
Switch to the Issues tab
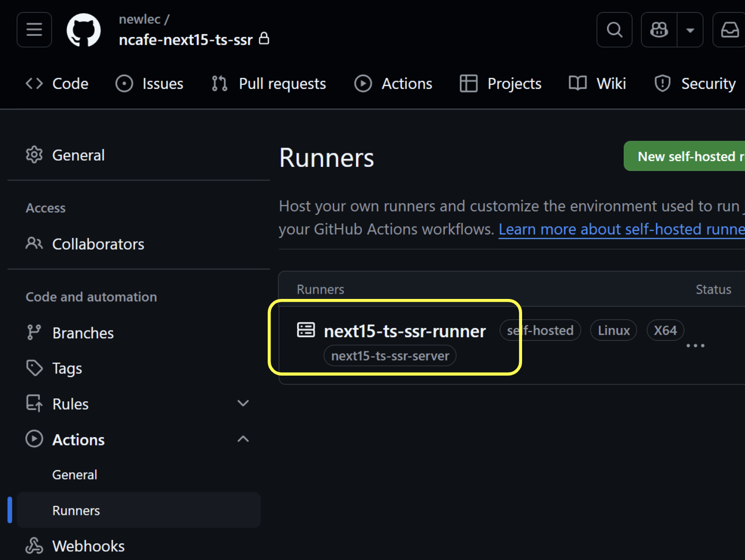[x=150, y=83]
